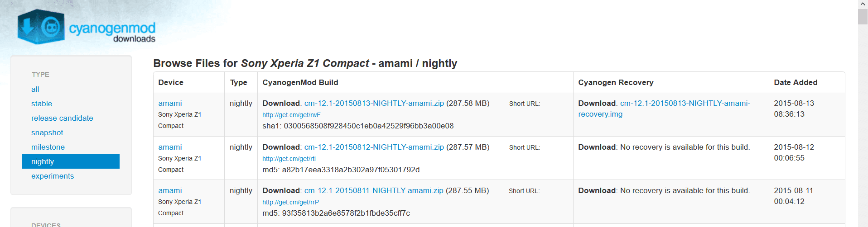Select the 'milestone' type filter
The image size is (868, 227).
coord(48,147)
